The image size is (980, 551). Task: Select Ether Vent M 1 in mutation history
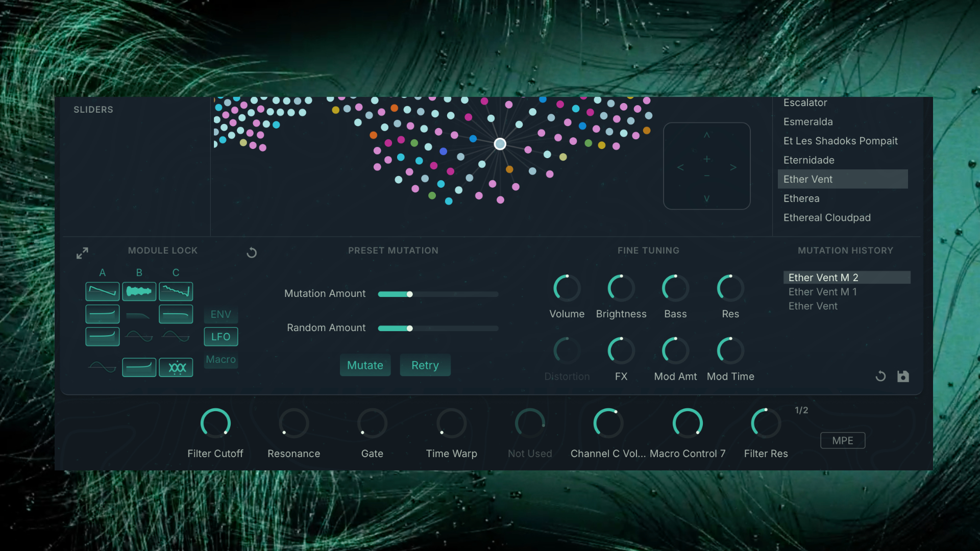822,292
